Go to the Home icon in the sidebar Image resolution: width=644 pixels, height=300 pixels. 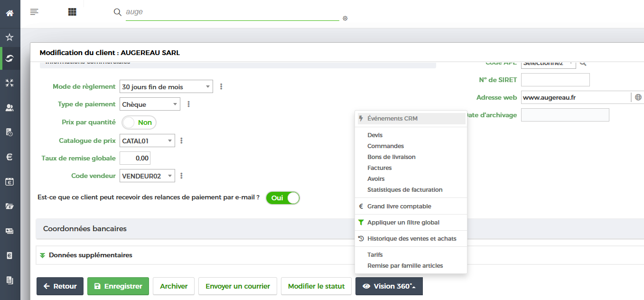[9, 13]
